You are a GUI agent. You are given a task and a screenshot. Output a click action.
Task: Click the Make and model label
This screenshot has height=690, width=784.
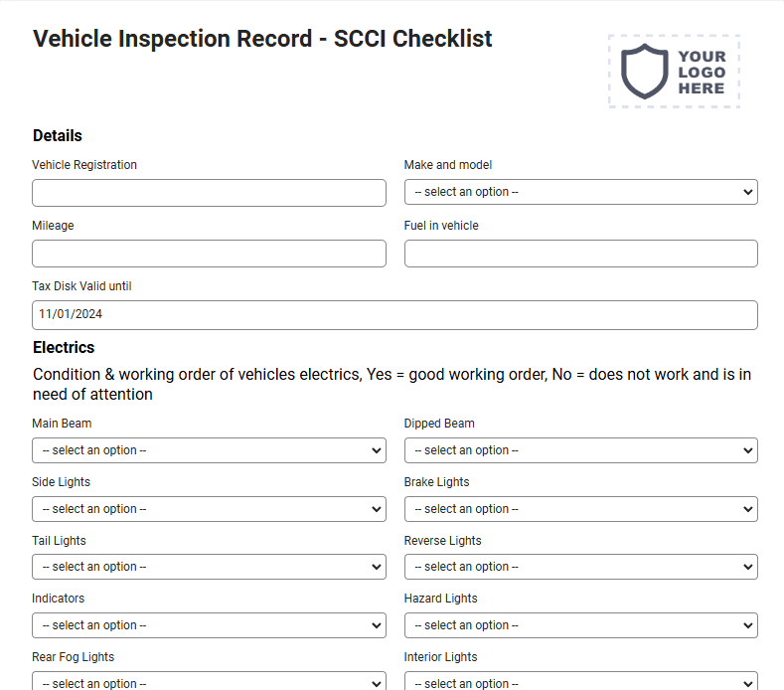click(448, 165)
